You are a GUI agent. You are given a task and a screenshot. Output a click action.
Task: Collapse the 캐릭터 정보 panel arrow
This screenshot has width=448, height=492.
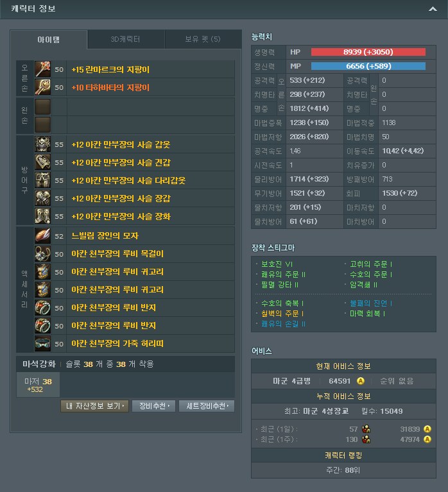coord(433,9)
